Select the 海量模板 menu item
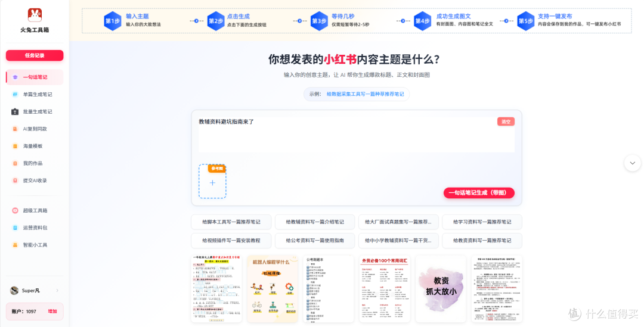 [35, 146]
